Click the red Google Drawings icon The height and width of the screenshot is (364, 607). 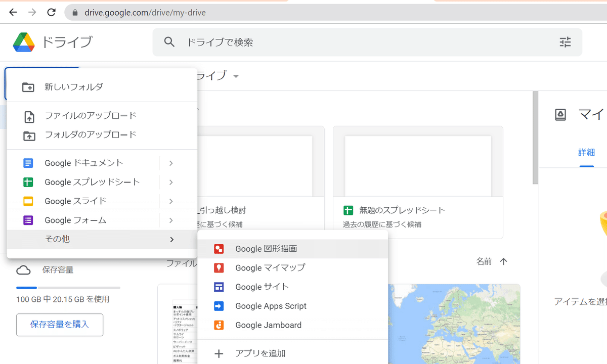(219, 249)
